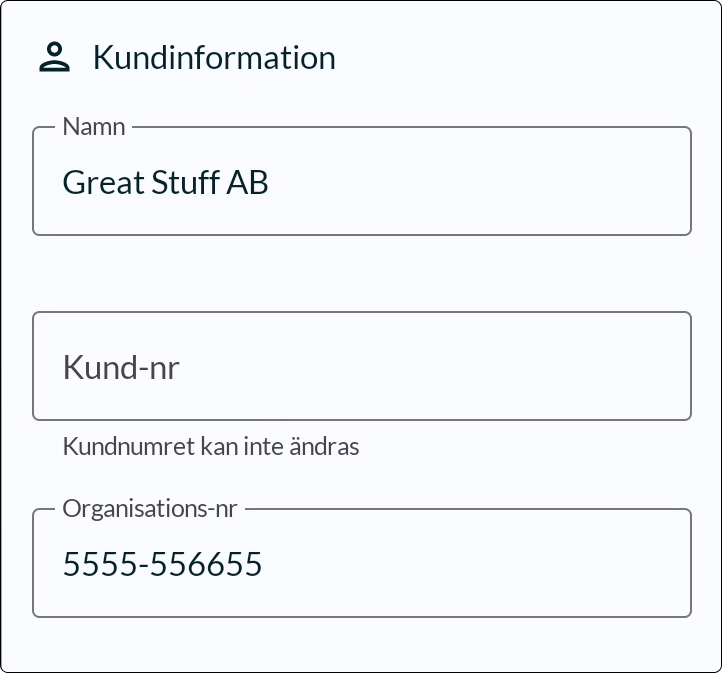The width and height of the screenshot is (722, 673).
Task: Place cursor in 'Great Stuff AB' text
Action: (165, 182)
